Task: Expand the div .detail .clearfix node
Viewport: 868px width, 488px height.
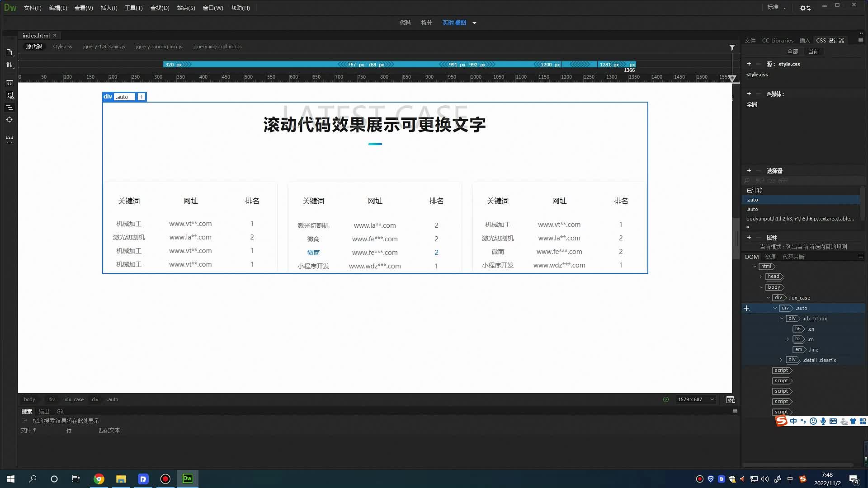Action: (x=781, y=360)
